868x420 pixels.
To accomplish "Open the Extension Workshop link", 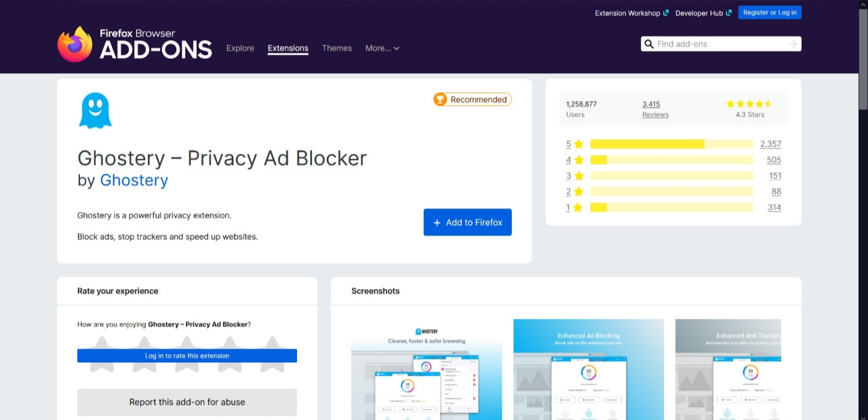I will tap(632, 13).
